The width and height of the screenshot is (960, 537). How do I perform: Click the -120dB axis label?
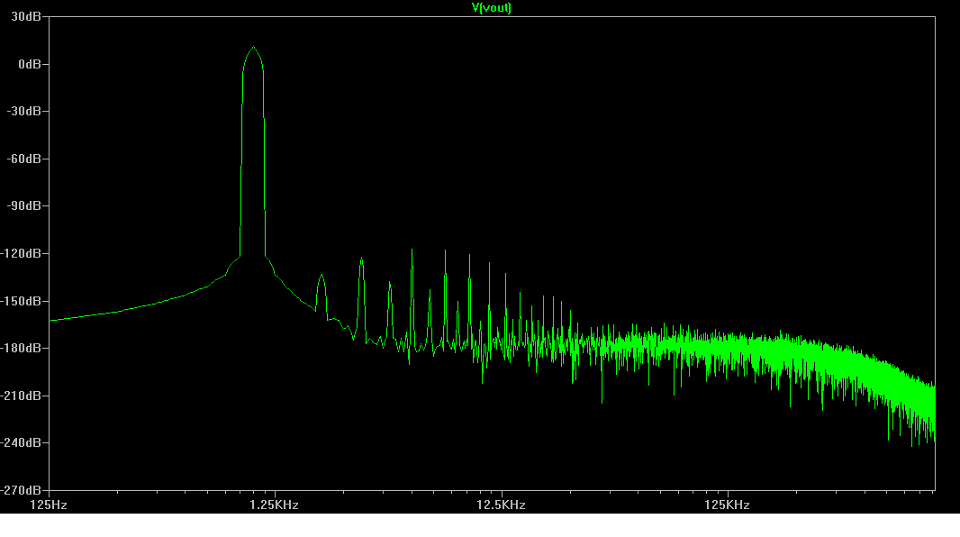(21, 253)
